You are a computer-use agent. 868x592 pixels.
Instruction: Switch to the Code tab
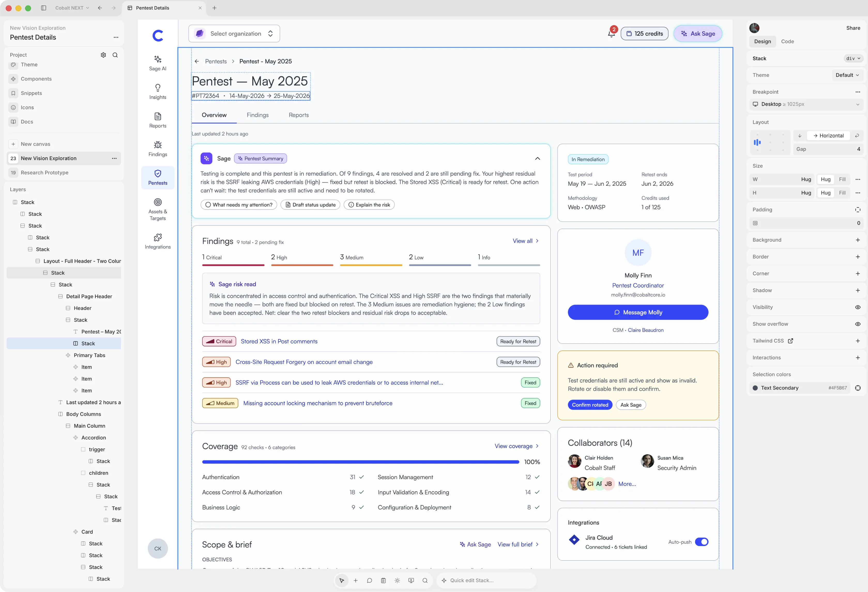(787, 41)
